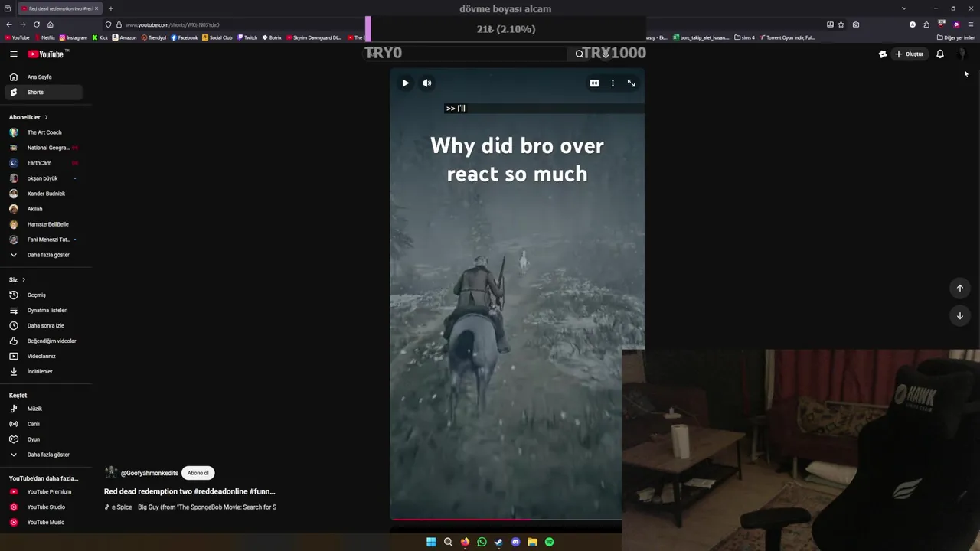This screenshot has height=551, width=980.
Task: Play the Shorts video
Action: tap(405, 83)
